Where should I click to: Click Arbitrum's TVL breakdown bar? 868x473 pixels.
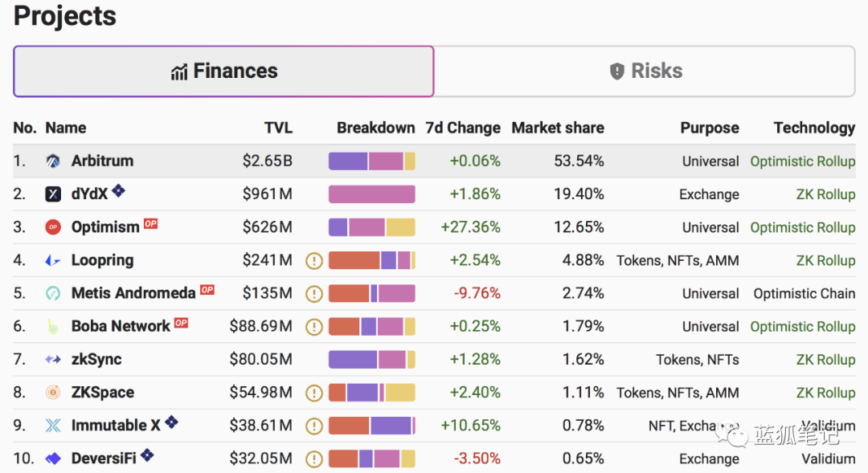[x=372, y=161]
